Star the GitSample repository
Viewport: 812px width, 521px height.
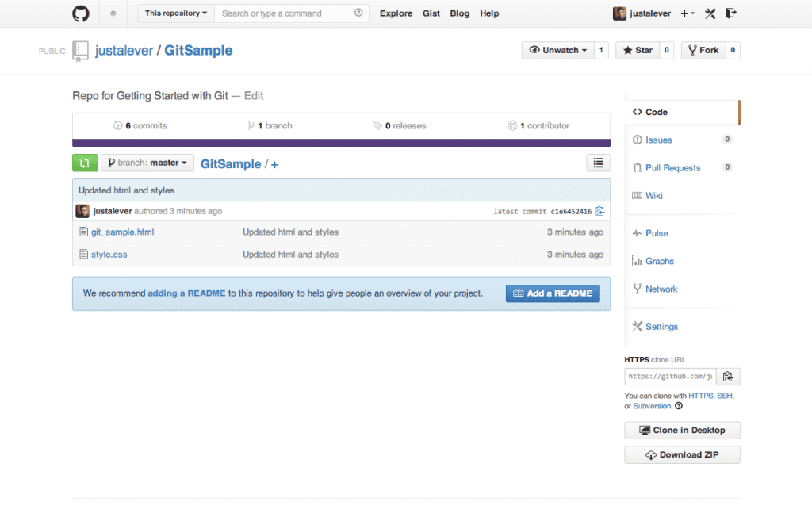637,50
